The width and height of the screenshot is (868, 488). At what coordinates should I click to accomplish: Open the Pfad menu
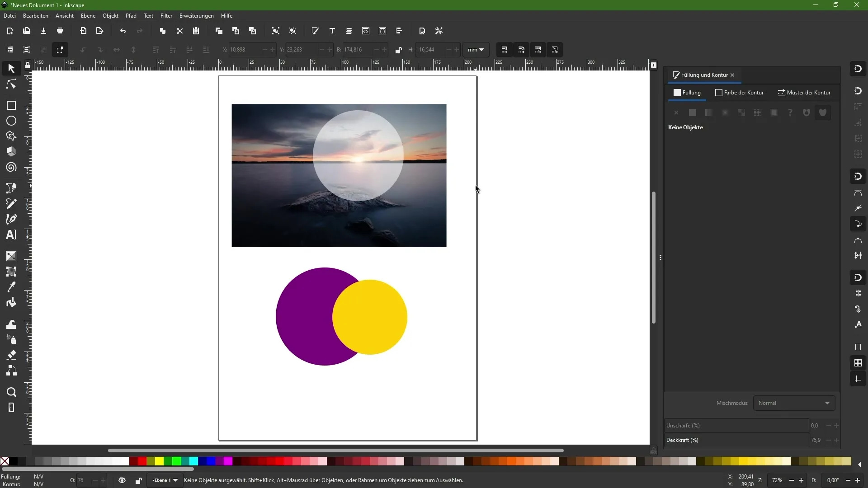131,15
